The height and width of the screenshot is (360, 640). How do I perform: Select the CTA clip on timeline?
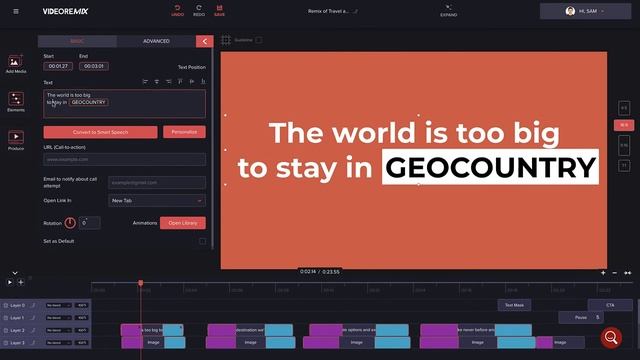pyautogui.click(x=610, y=305)
